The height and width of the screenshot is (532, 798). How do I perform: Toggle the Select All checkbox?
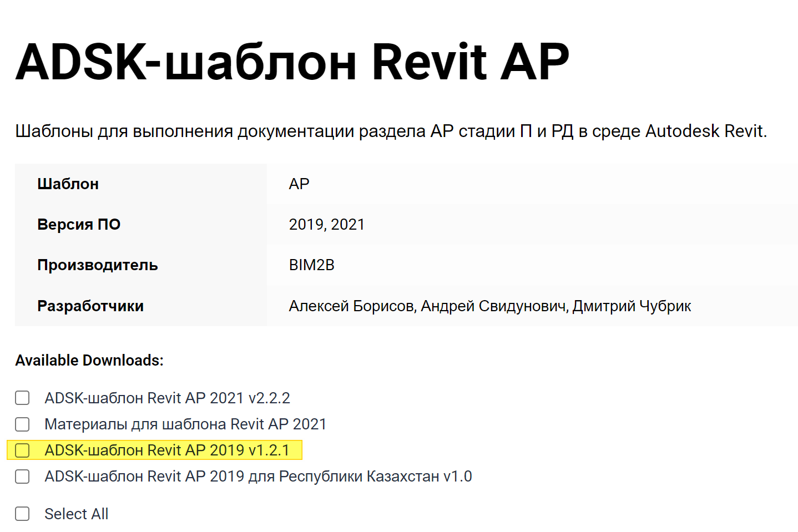(22, 514)
